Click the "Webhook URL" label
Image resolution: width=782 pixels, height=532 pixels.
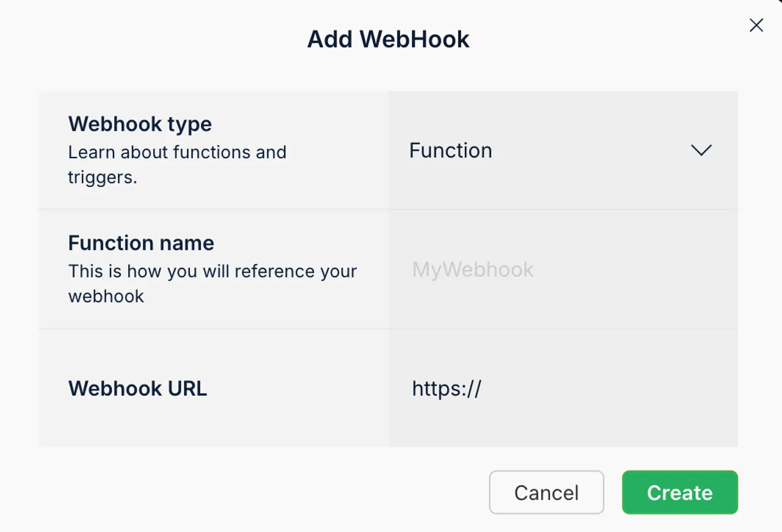pos(137,388)
